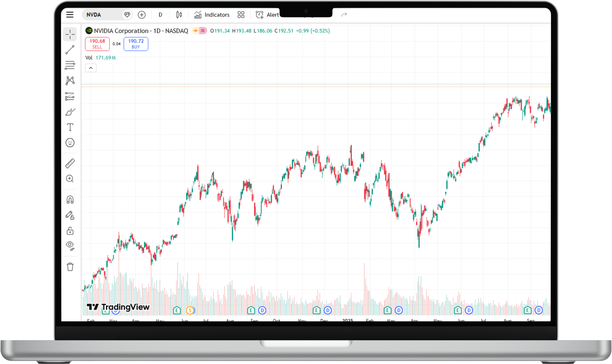Open the hamburger main menu

pos(70,15)
